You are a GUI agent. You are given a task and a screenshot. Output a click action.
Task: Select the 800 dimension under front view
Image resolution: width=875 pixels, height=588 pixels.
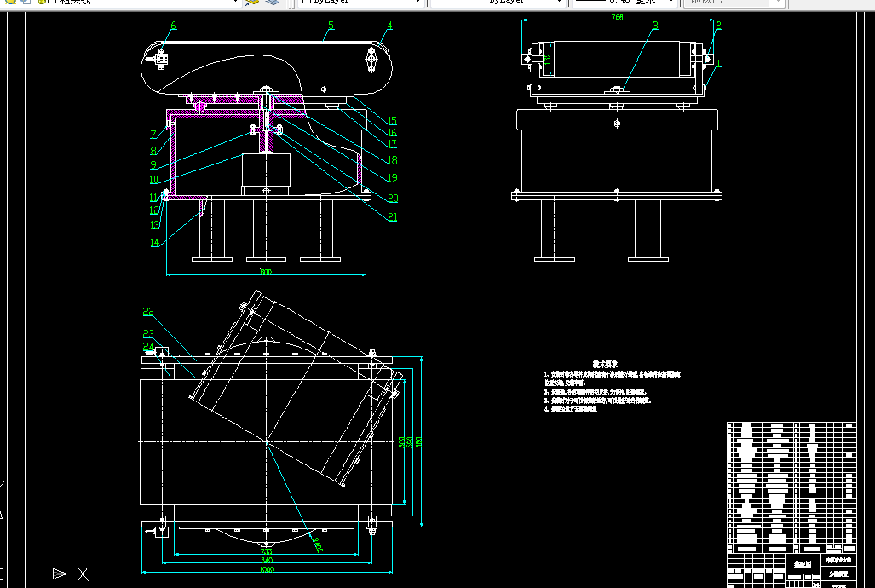(266, 272)
